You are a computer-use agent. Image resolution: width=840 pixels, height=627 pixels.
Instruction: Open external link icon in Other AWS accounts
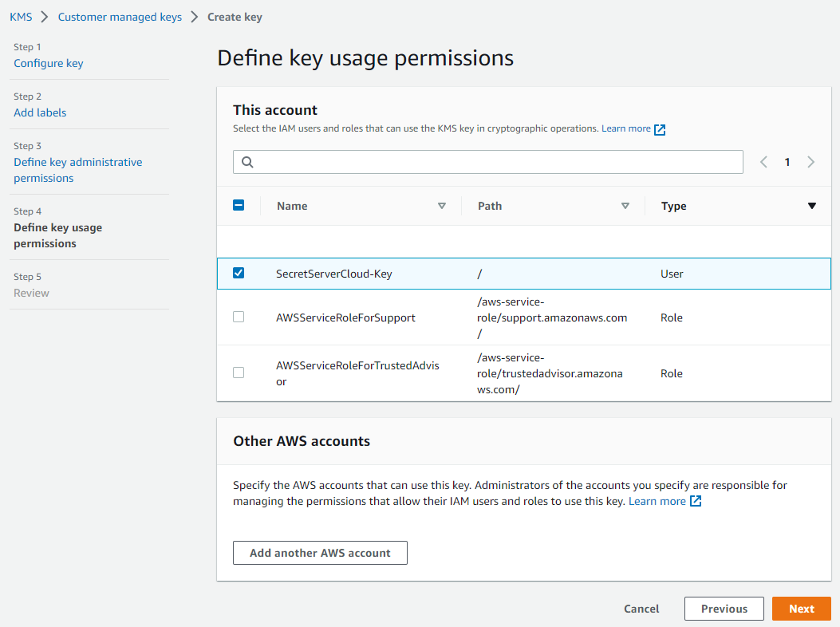click(696, 501)
